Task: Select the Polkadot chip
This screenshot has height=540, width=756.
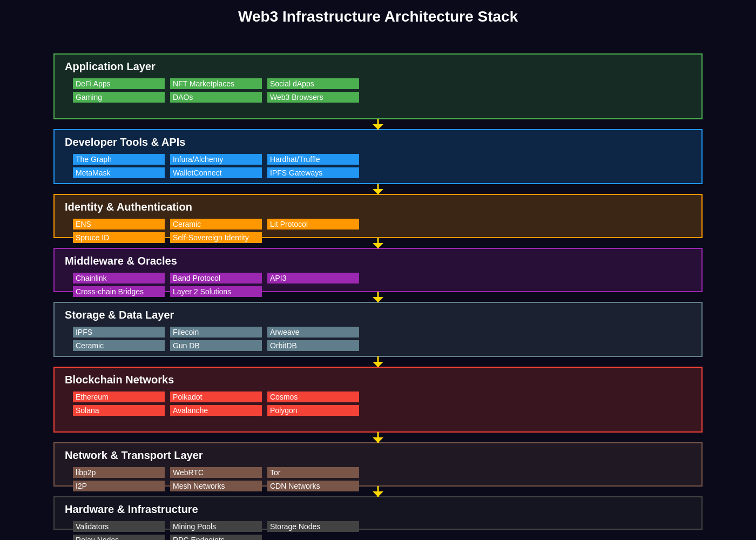Action: (216, 397)
